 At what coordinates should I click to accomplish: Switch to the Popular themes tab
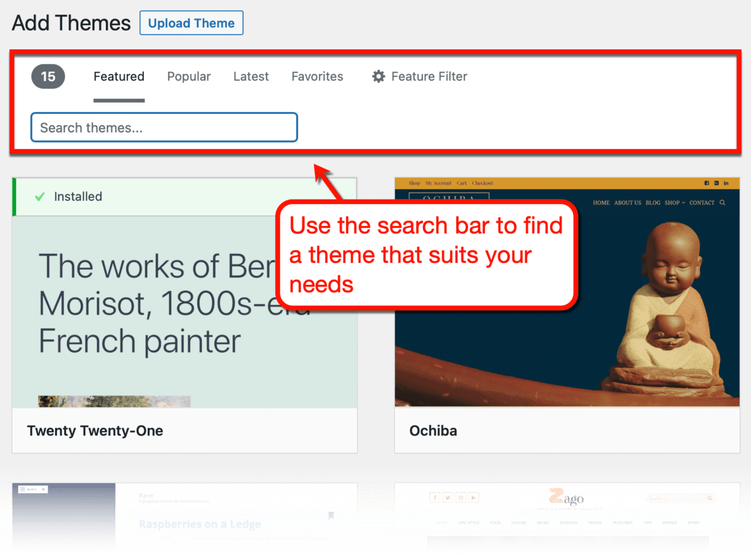[188, 76]
